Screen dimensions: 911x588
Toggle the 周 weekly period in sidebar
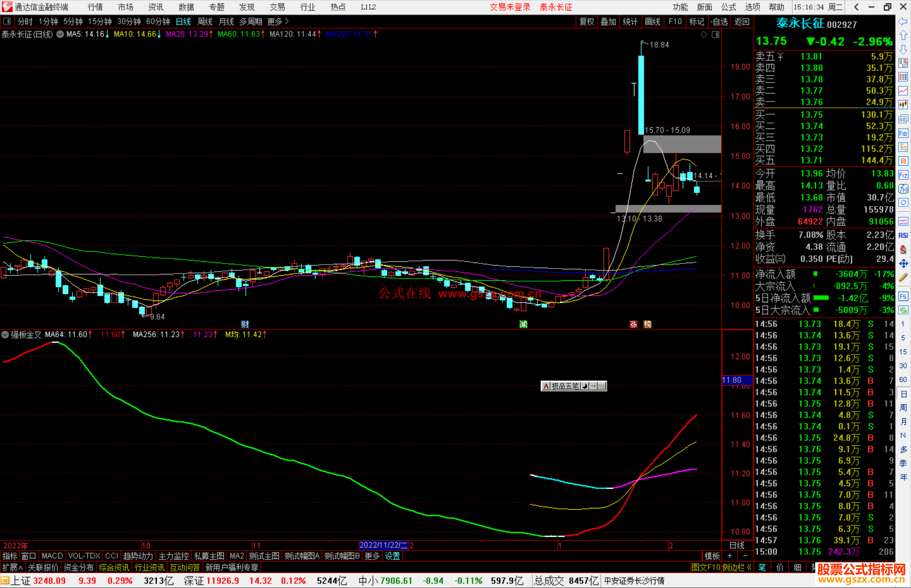903,408
